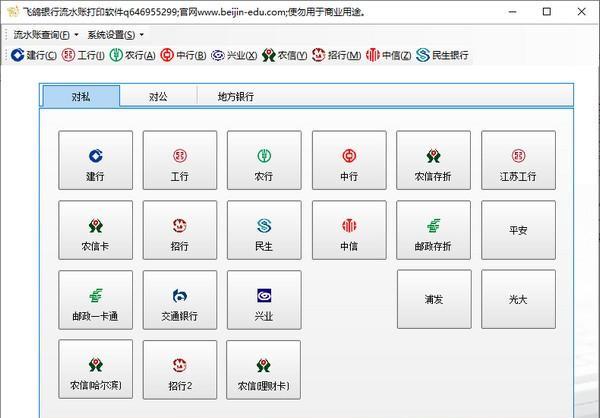
Task: Open the 交通银行 tile
Action: 180,300
